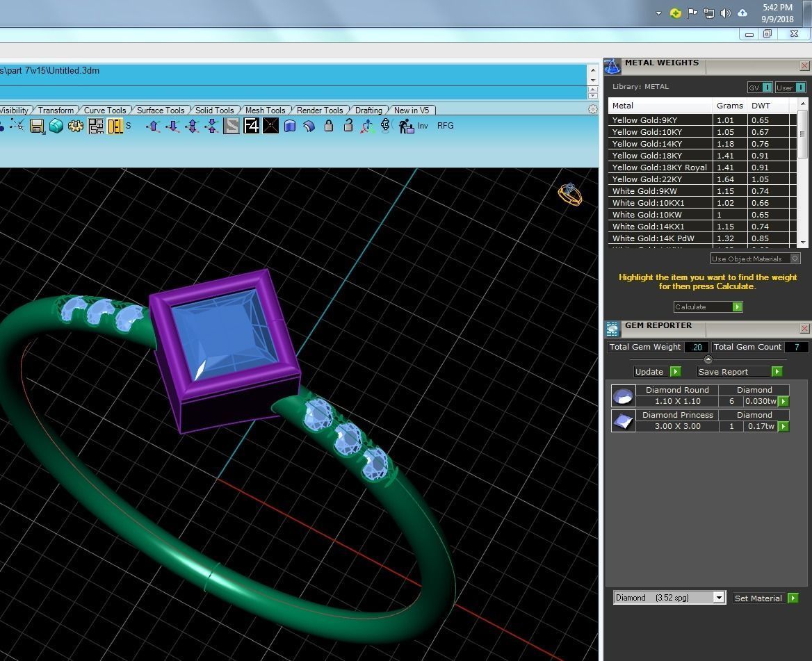This screenshot has height=661, width=812.
Task: Click the black X wireframe icon
Action: pyautogui.click(x=270, y=126)
